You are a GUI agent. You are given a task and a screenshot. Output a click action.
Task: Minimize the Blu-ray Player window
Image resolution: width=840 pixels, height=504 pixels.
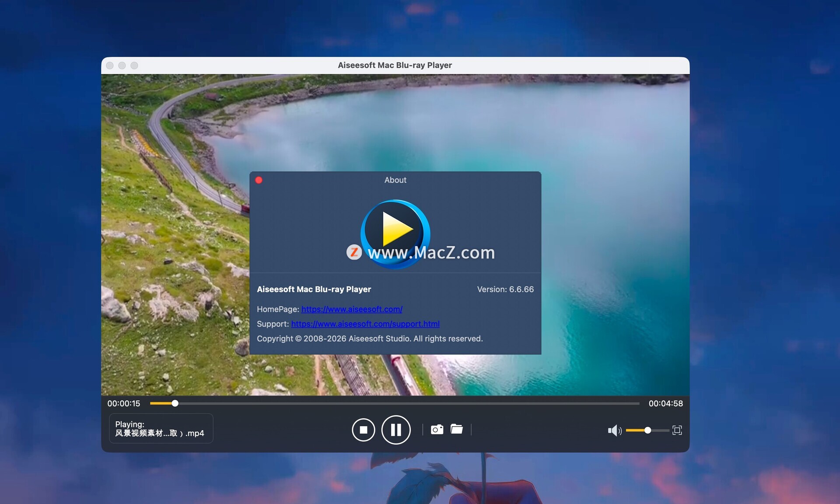coord(122,66)
